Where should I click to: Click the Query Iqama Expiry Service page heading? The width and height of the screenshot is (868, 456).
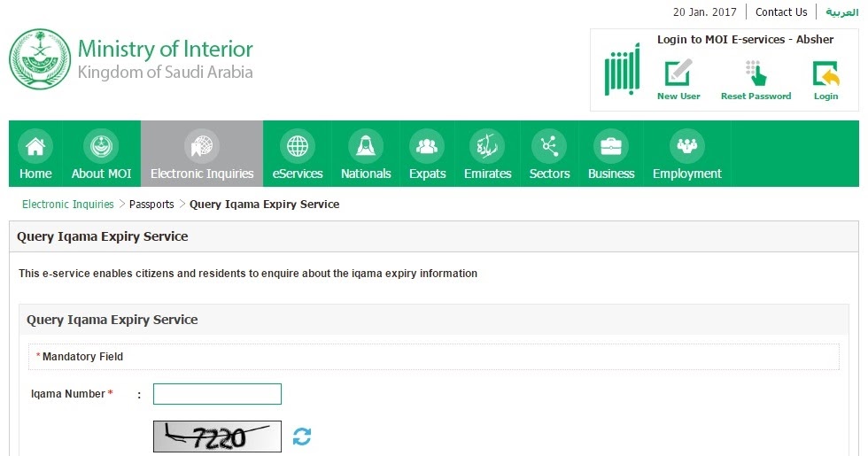click(x=103, y=236)
